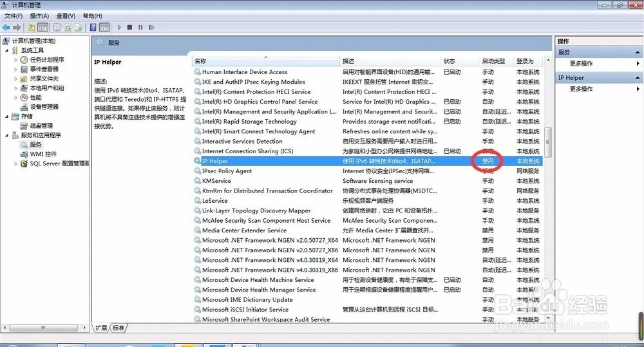
Task: Click the Export list toolbar icon
Action: 79,28
